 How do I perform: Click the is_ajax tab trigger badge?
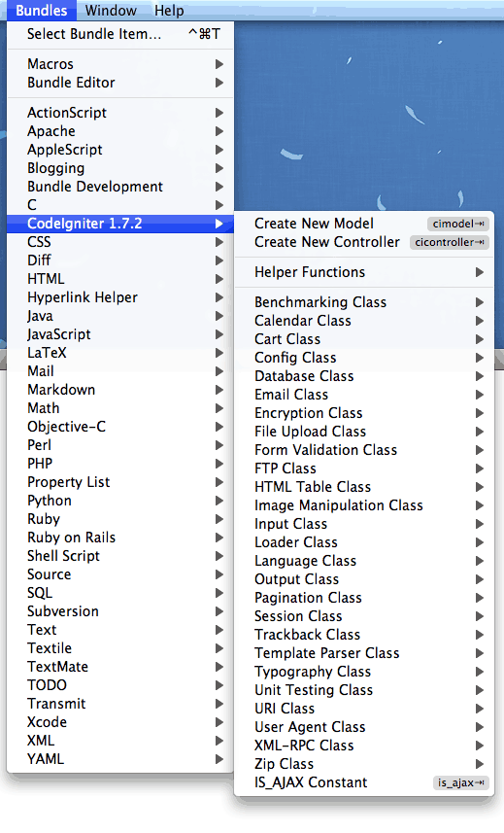460,782
